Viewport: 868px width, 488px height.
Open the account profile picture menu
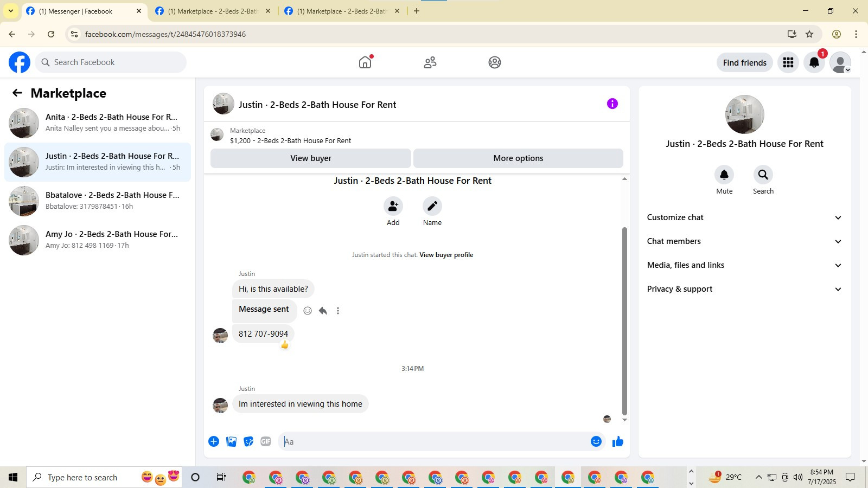pos(840,62)
